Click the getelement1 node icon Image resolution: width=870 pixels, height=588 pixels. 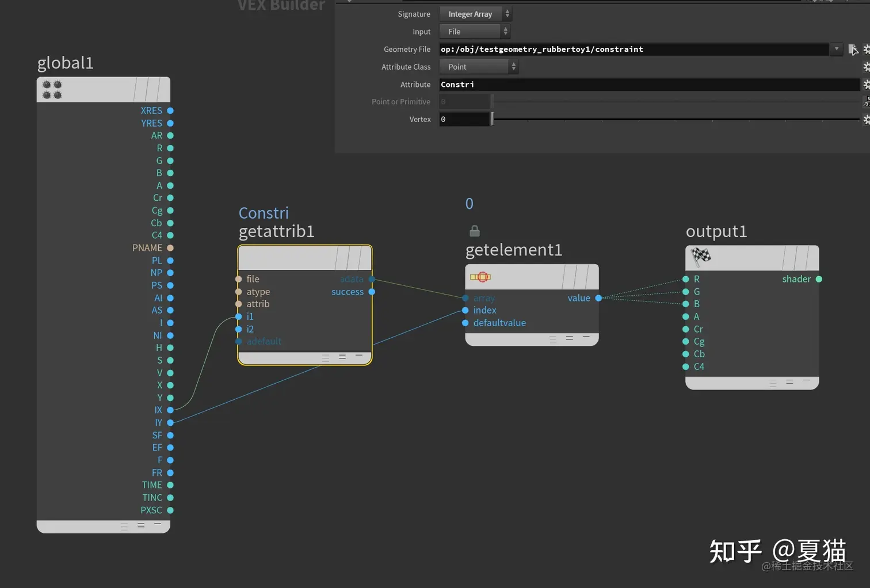[480, 277]
